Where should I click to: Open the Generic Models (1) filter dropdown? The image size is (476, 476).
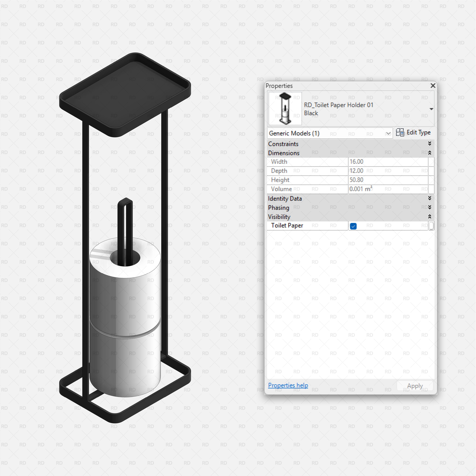click(x=389, y=133)
